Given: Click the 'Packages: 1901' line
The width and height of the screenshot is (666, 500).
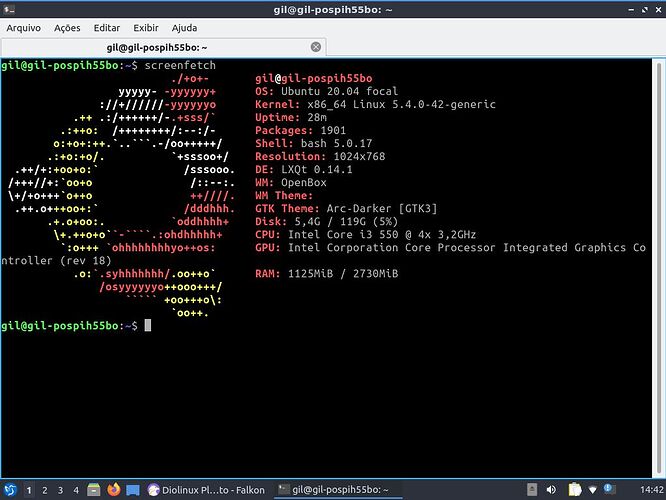Looking at the screenshot, I should click(x=300, y=130).
